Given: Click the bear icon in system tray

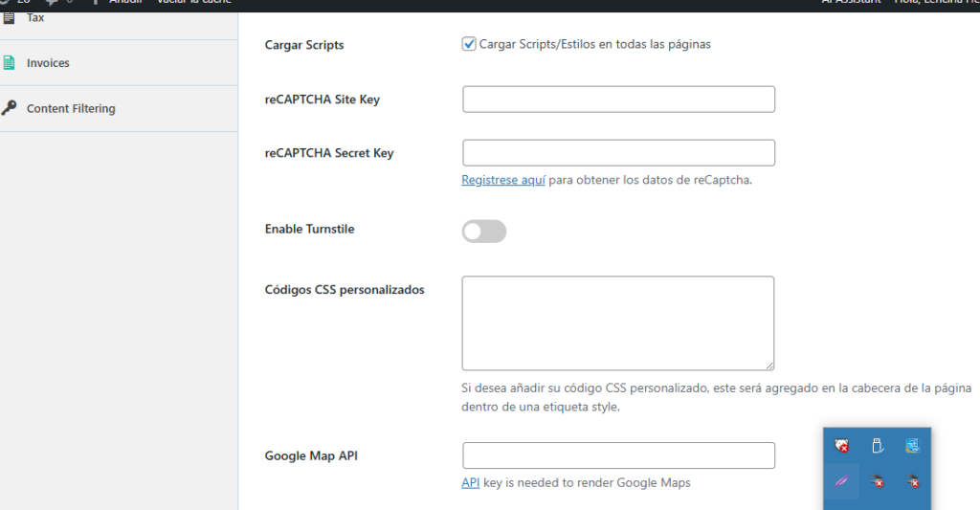Looking at the screenshot, I should click(x=841, y=446).
